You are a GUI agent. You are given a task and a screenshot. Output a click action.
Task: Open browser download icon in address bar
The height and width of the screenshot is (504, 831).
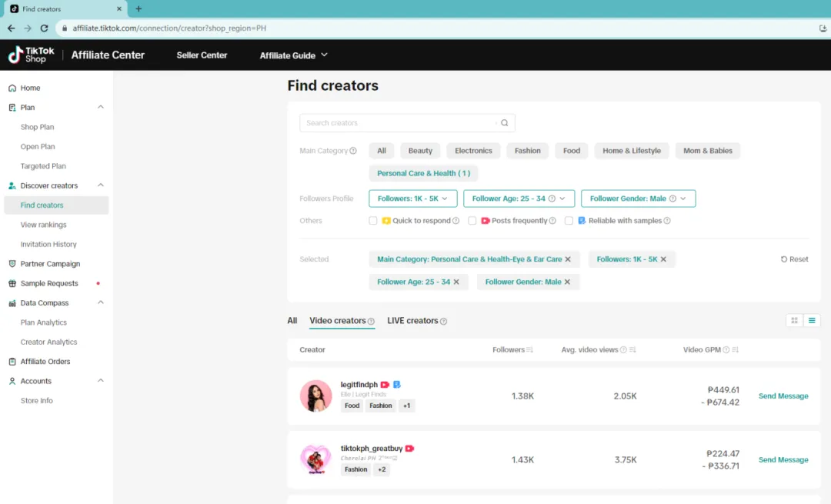click(823, 28)
